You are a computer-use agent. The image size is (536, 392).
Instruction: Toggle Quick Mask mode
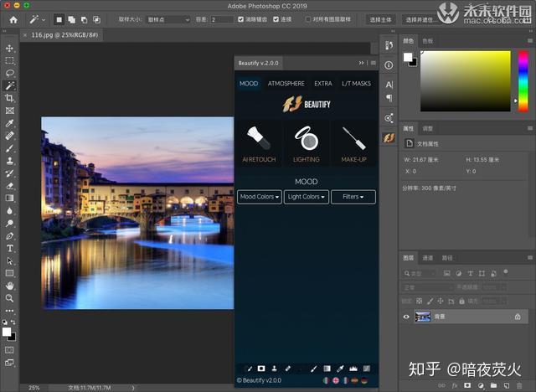(9, 350)
